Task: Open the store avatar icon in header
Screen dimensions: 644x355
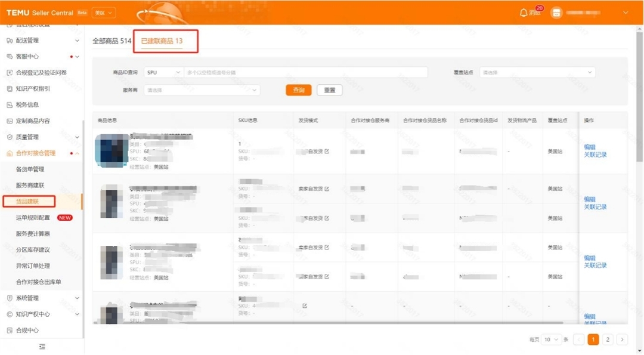Action: pos(556,13)
